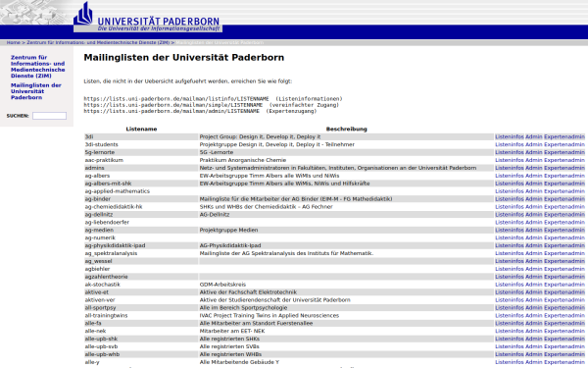This screenshot has height=368, width=588.
Task: Open the Zentrum für Informations- und Medientechnische Dienste sidebar link
Action: pos(37,67)
